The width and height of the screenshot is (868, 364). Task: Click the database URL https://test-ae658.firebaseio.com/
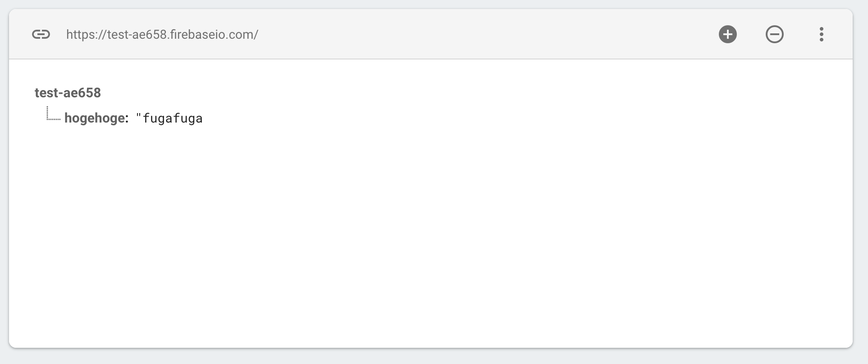tap(162, 35)
